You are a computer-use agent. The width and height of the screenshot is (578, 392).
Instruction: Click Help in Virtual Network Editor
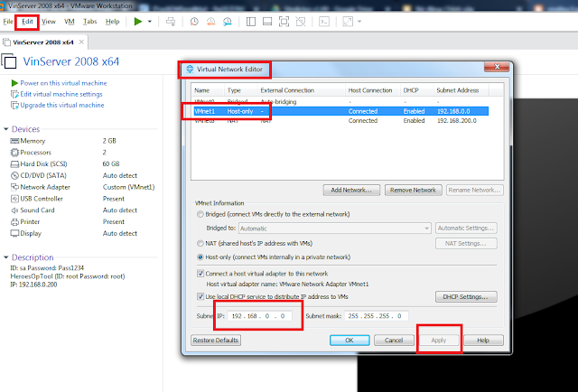(483, 340)
